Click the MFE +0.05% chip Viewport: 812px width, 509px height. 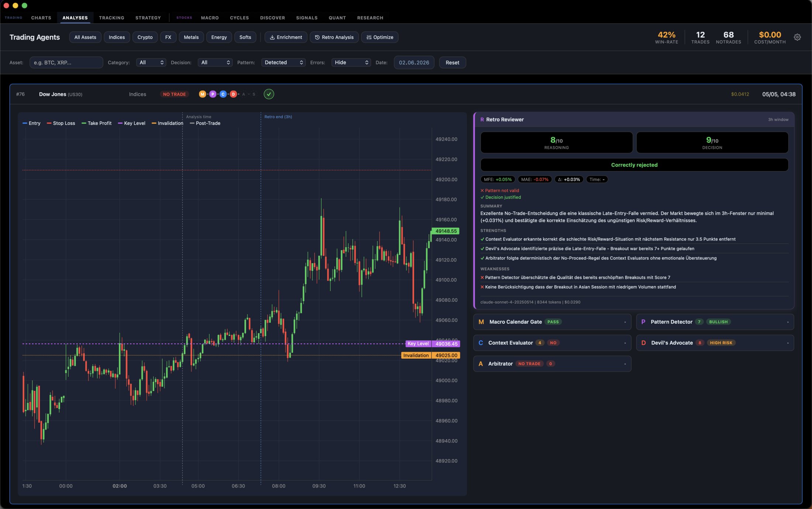click(x=498, y=180)
